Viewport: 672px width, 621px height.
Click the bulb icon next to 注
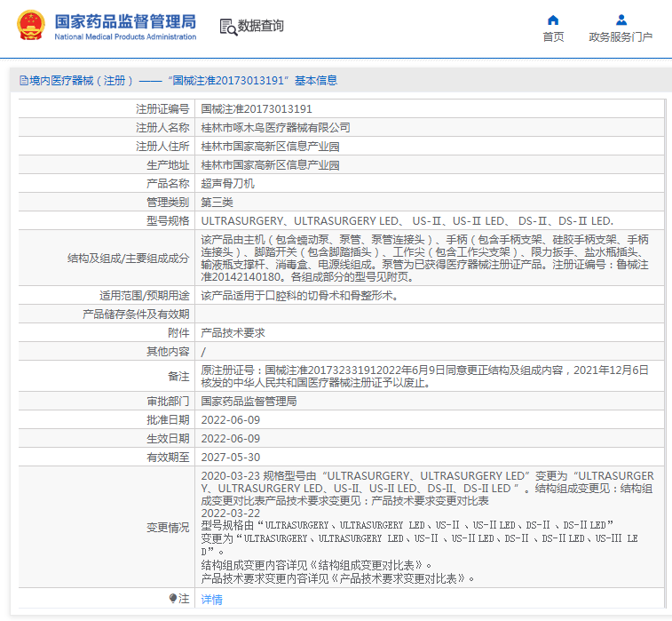173,598
